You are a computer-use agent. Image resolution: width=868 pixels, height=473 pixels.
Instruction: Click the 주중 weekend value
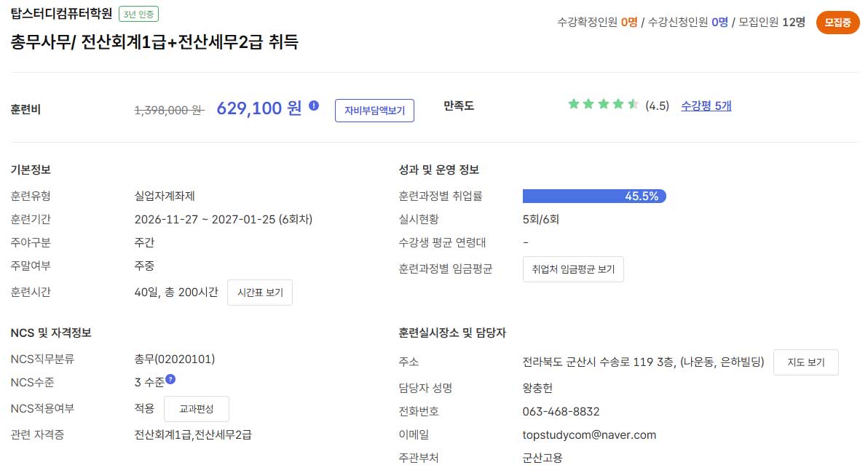[144, 266]
